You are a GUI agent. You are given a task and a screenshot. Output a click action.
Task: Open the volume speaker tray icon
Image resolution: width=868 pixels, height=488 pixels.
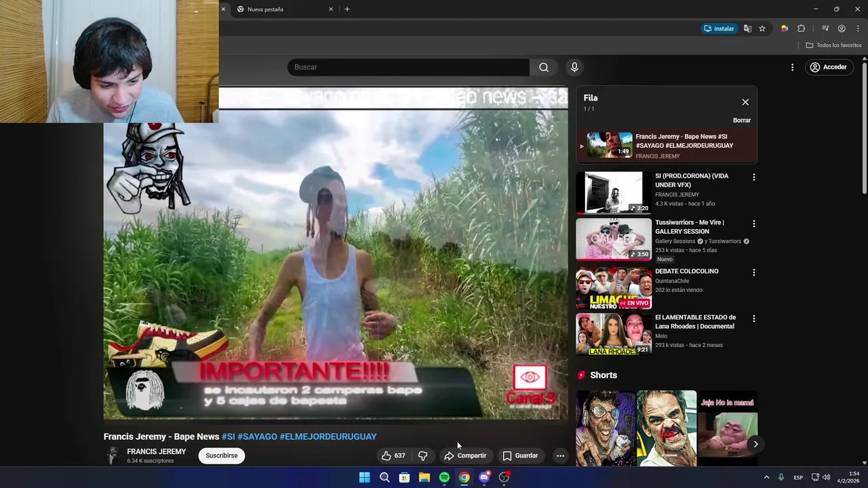826,477
